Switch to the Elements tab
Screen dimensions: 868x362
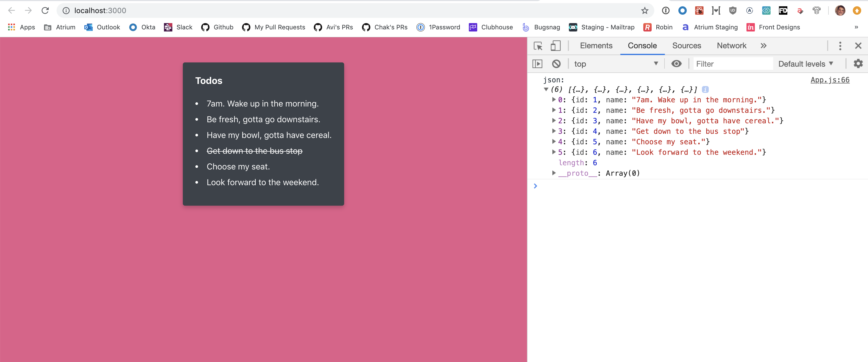596,46
